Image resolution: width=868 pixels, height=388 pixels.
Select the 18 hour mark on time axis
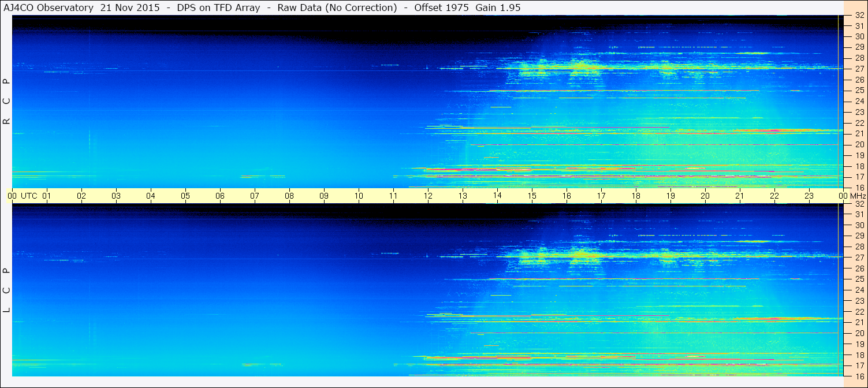tap(636, 196)
